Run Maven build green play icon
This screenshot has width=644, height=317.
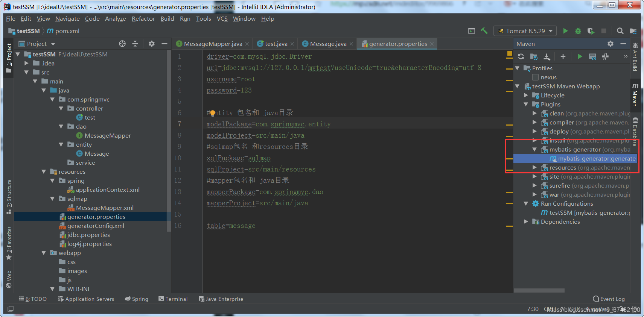click(580, 56)
